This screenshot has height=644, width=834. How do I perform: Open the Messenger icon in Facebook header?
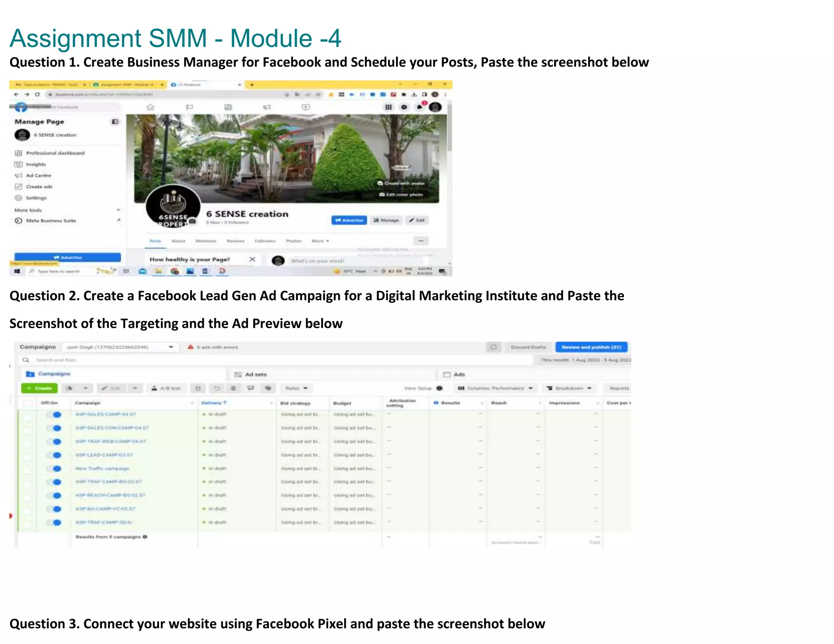[x=404, y=107]
